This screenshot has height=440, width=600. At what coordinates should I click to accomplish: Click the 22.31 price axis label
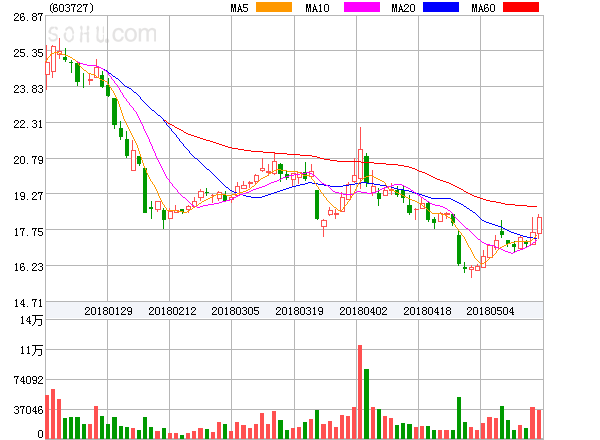click(28, 124)
